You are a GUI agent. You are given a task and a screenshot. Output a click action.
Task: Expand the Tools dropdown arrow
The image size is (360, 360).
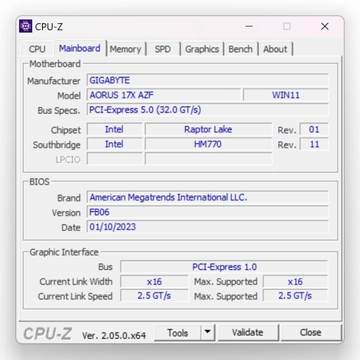[x=207, y=332]
